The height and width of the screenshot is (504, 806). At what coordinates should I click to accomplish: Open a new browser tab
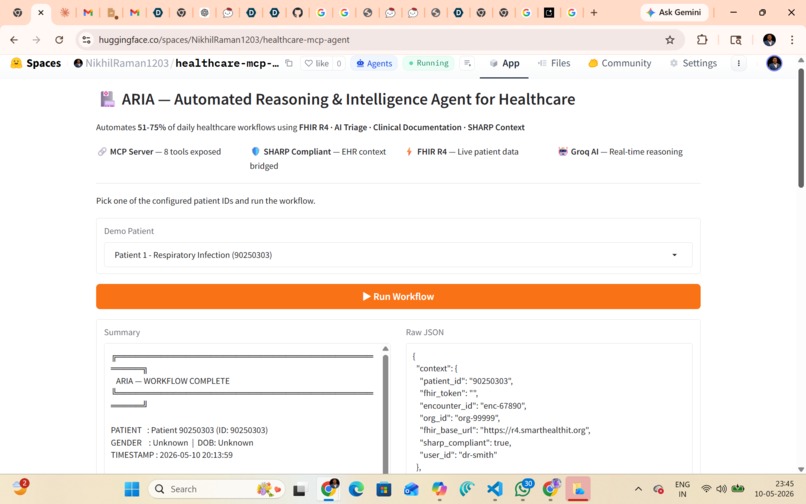click(594, 12)
